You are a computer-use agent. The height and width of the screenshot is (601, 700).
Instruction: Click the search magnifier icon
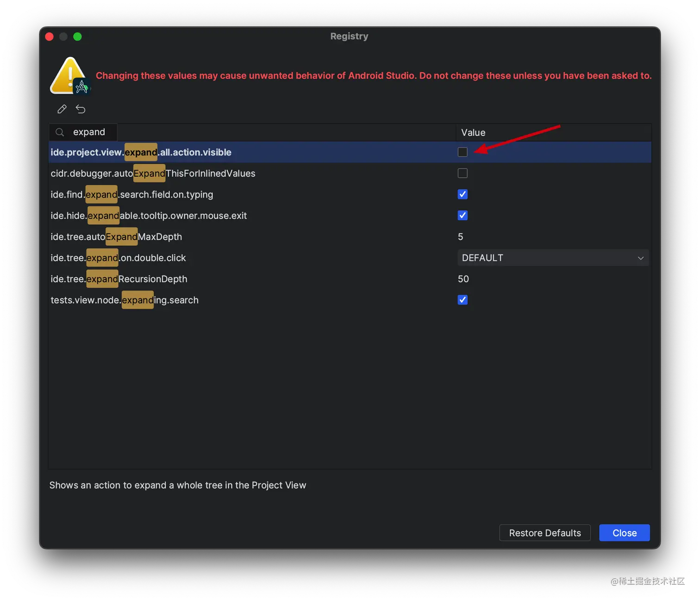coord(60,132)
